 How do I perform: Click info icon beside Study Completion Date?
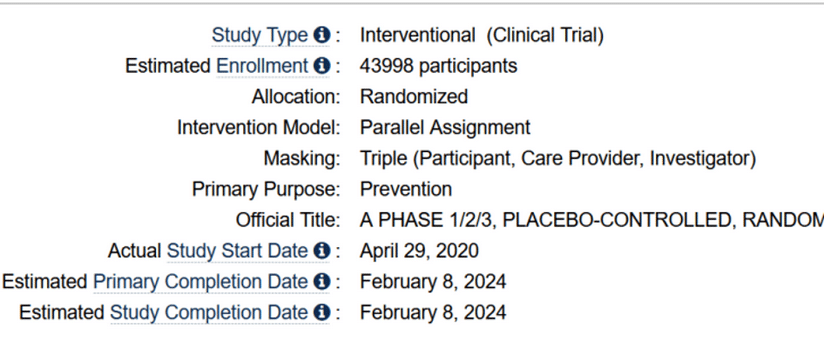click(322, 312)
